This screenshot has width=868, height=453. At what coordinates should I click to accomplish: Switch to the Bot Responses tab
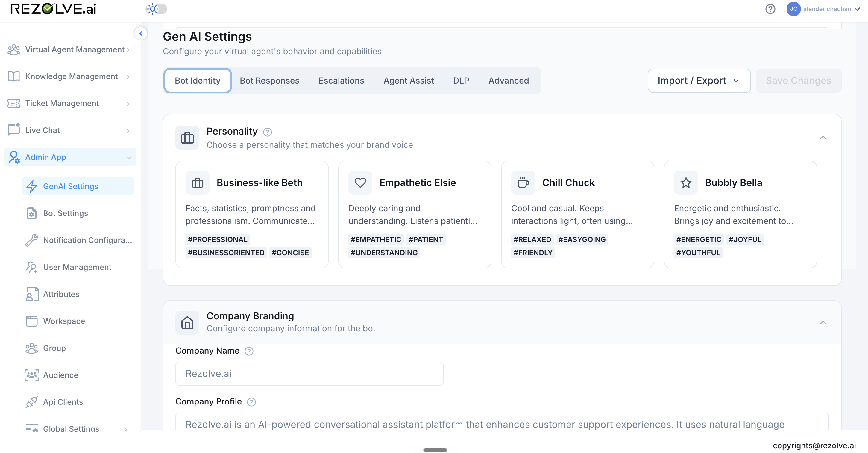click(270, 81)
